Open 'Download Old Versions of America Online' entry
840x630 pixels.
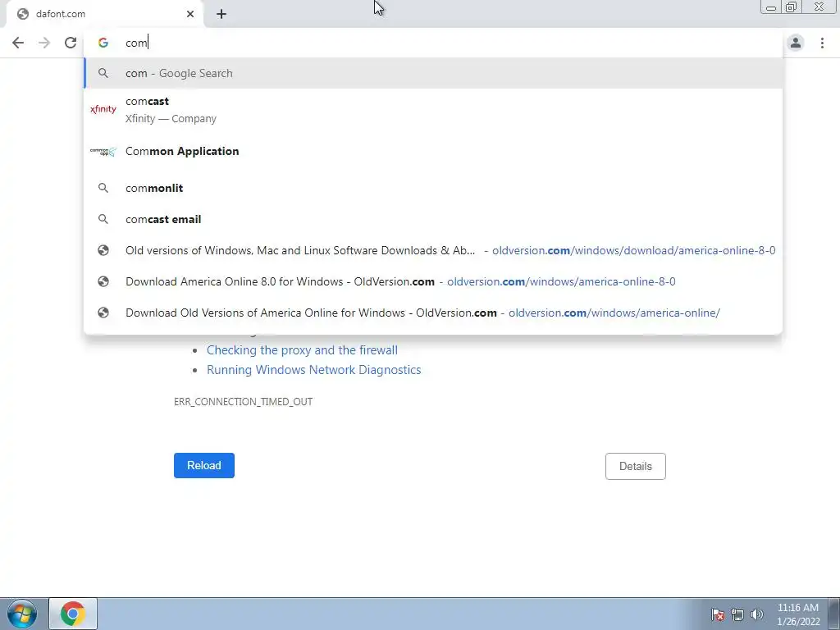433,313
